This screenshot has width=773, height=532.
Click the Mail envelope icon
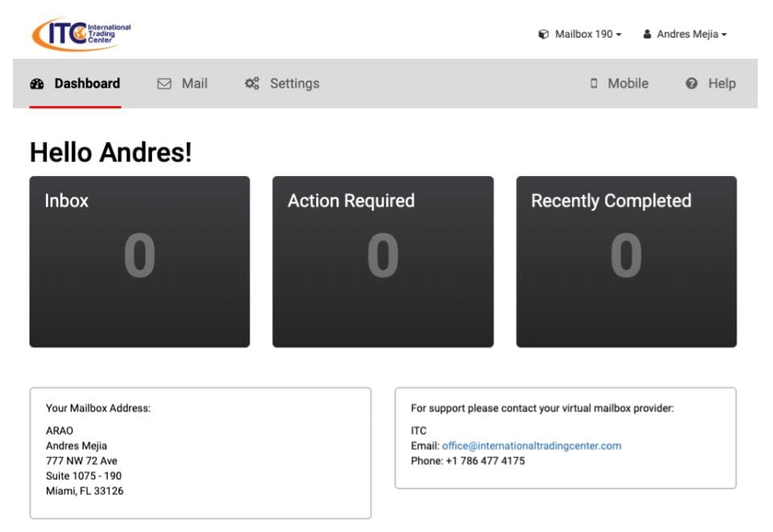click(x=164, y=84)
